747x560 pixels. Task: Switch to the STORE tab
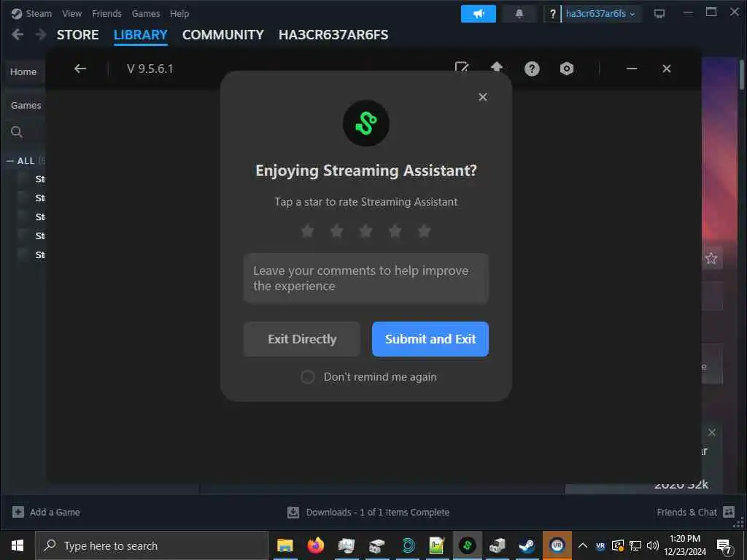click(x=77, y=35)
